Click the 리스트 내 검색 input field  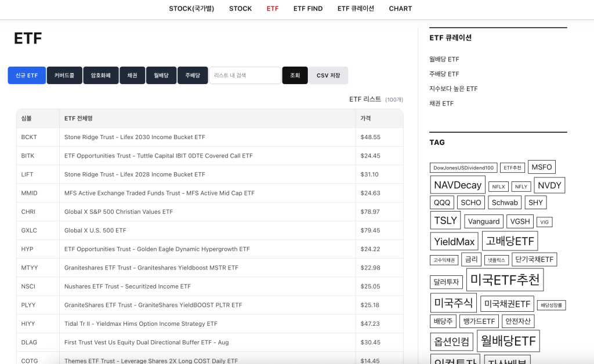[x=245, y=75]
